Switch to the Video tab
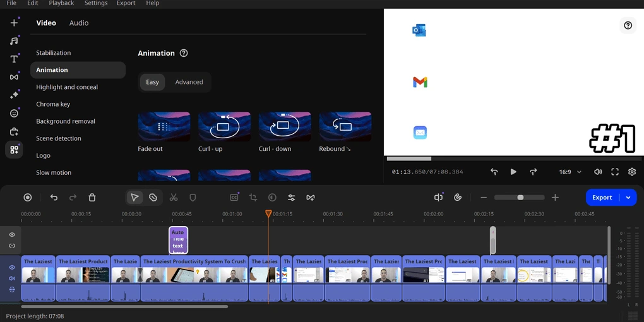 46,23
